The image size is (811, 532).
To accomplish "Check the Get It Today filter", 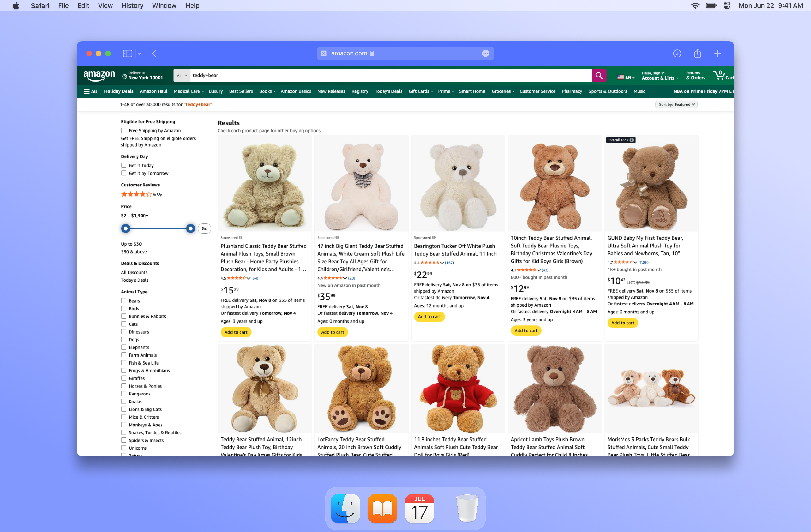I will click(124, 165).
